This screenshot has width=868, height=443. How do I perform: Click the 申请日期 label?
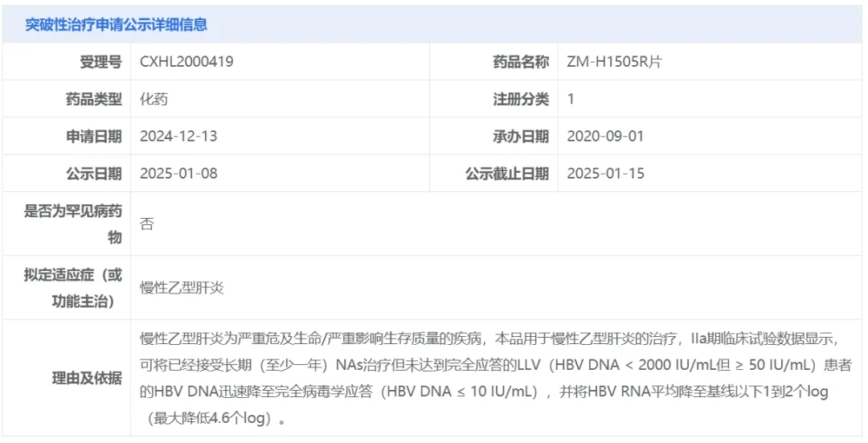(x=93, y=136)
